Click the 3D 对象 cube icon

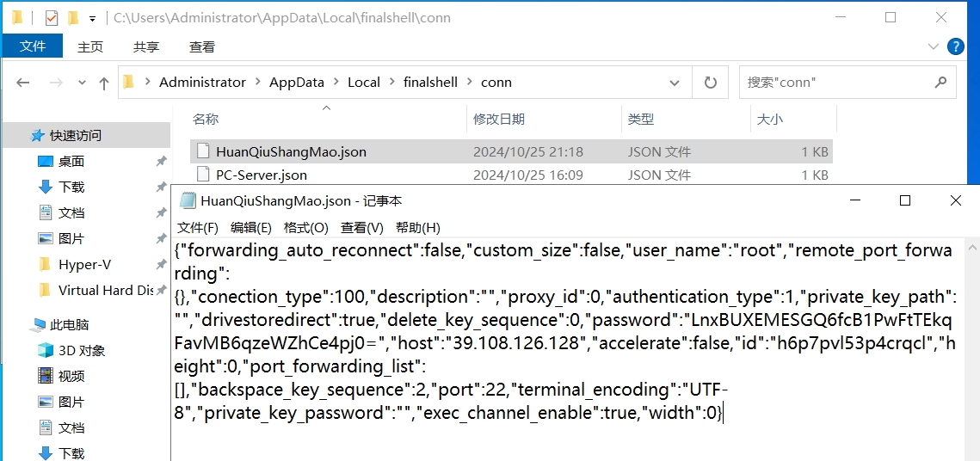46,350
